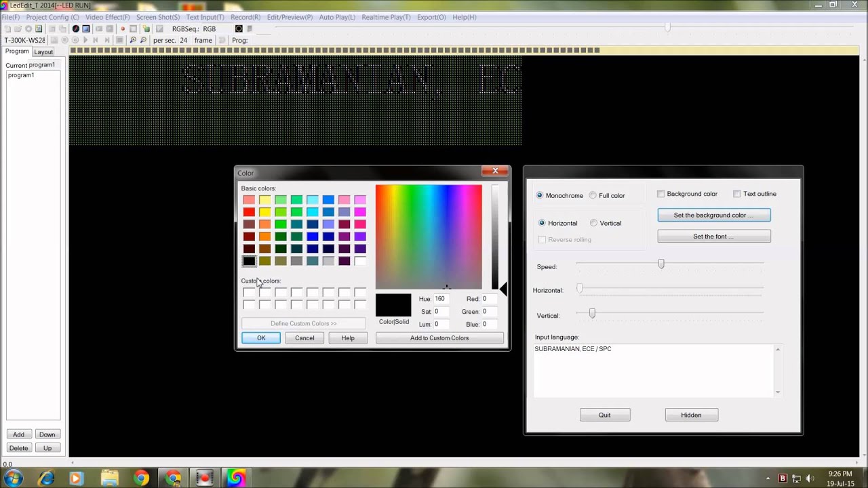Open the Text Input(T) menu
The width and height of the screenshot is (868, 488).
pyautogui.click(x=205, y=17)
